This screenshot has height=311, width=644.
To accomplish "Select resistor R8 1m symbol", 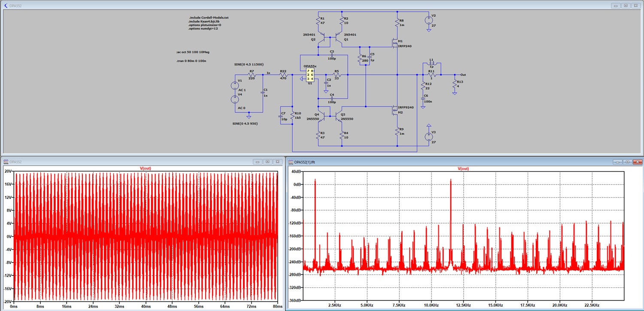I will coord(397,22).
